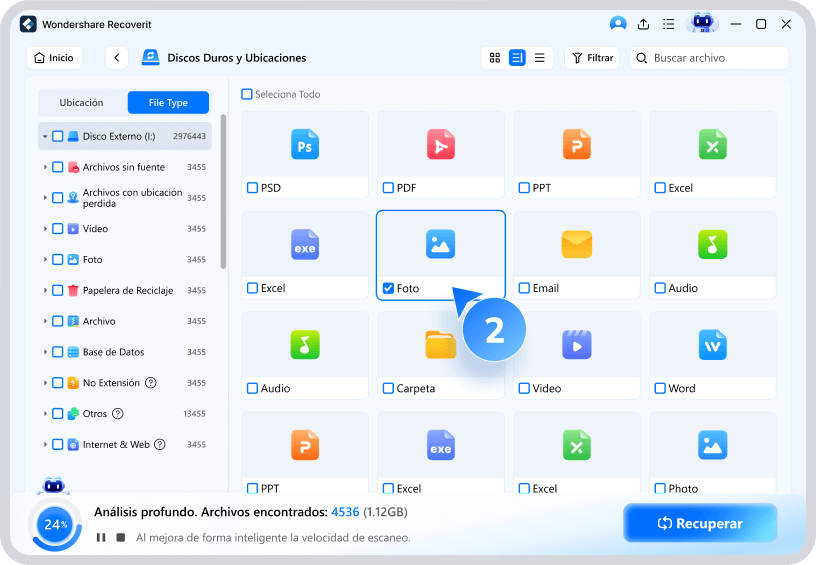The width and height of the screenshot is (816, 565).
Task: Expand the Base de Datos node
Action: tap(45, 352)
